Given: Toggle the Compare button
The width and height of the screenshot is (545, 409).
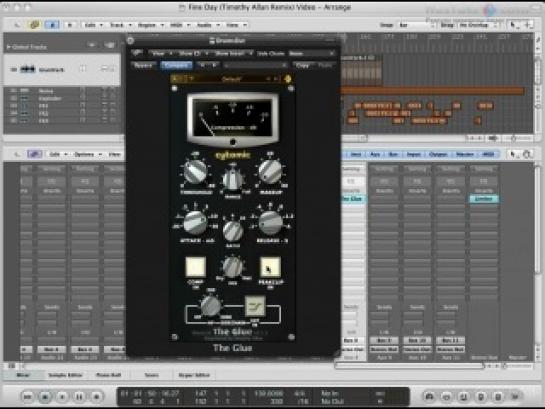Looking at the screenshot, I should click(x=177, y=65).
